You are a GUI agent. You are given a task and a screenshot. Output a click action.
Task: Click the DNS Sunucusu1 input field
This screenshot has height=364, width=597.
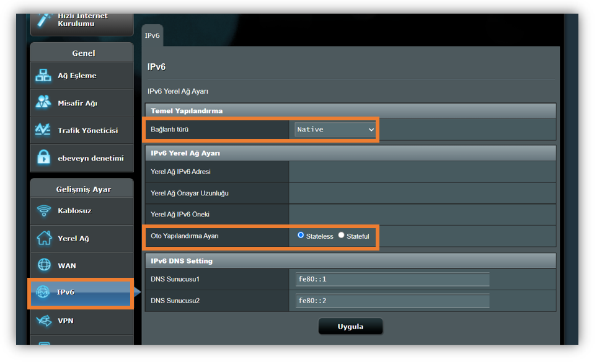pyautogui.click(x=392, y=280)
